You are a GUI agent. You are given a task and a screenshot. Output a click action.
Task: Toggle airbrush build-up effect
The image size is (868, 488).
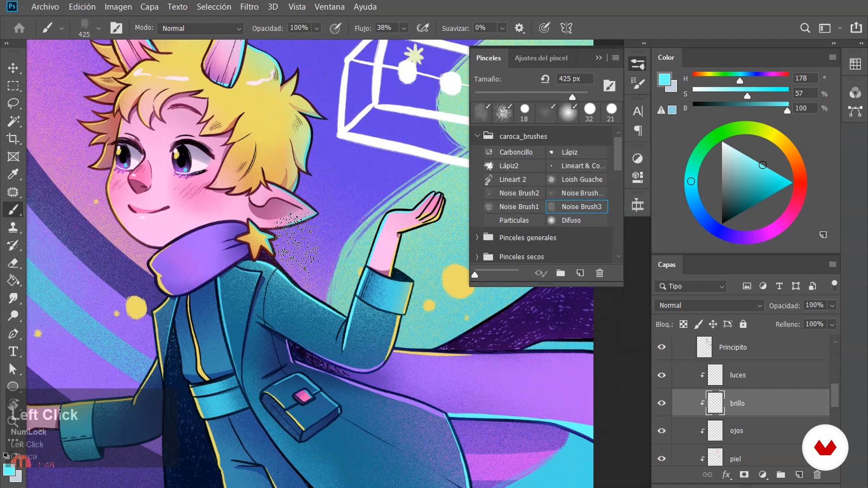tap(423, 28)
